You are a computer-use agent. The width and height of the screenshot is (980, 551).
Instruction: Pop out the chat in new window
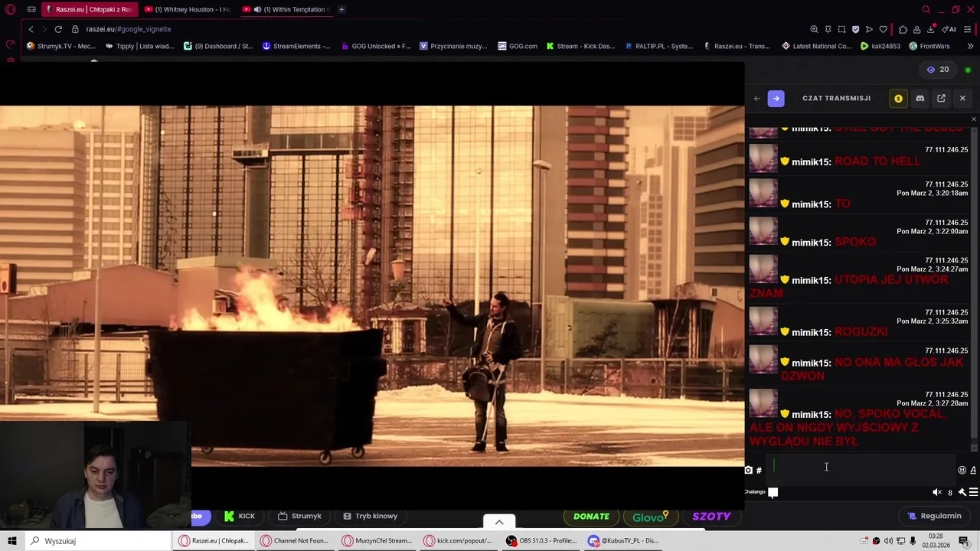941,98
